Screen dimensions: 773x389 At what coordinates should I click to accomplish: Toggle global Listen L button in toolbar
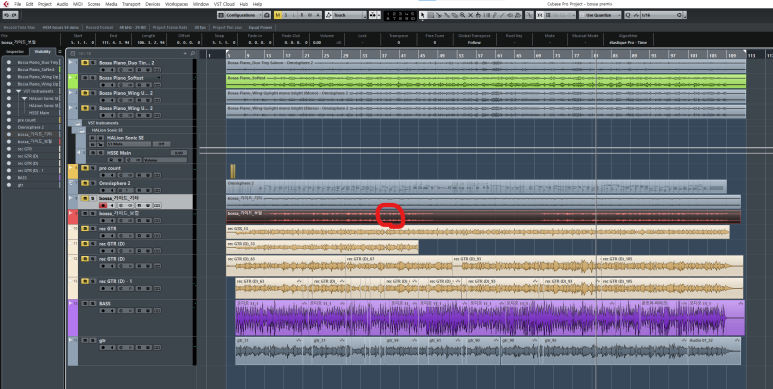[x=293, y=15]
